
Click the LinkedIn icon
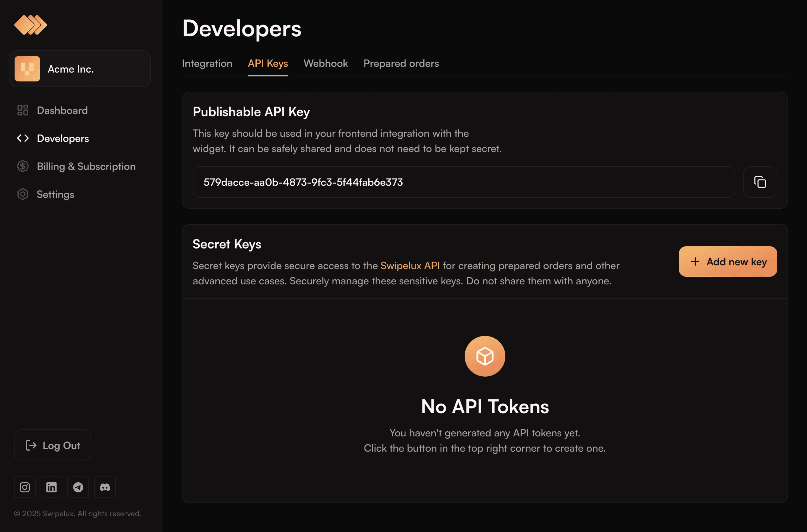51,487
